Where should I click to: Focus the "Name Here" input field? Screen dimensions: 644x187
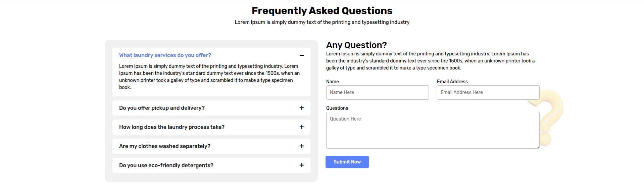(377, 93)
